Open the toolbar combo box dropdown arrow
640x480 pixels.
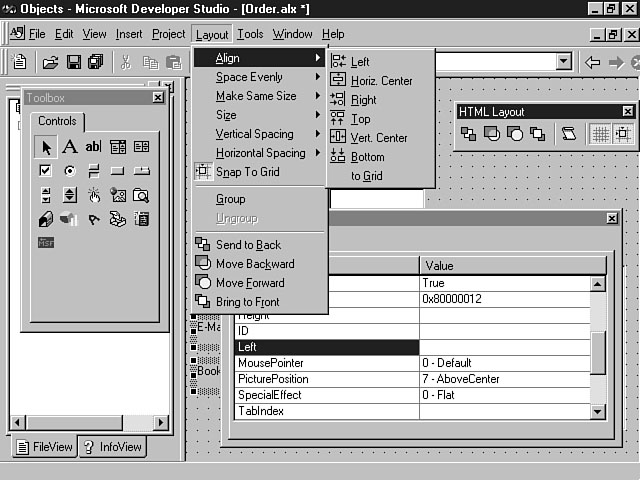[x=565, y=62]
